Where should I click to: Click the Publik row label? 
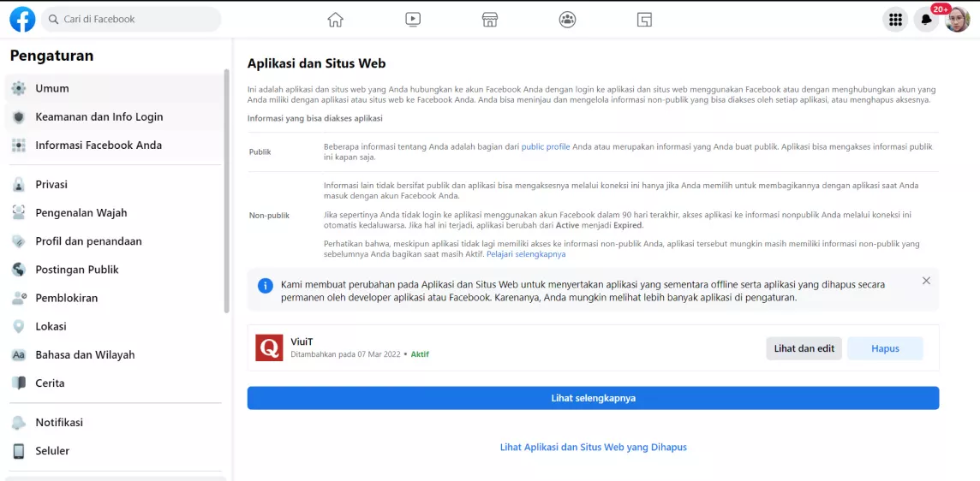click(260, 151)
